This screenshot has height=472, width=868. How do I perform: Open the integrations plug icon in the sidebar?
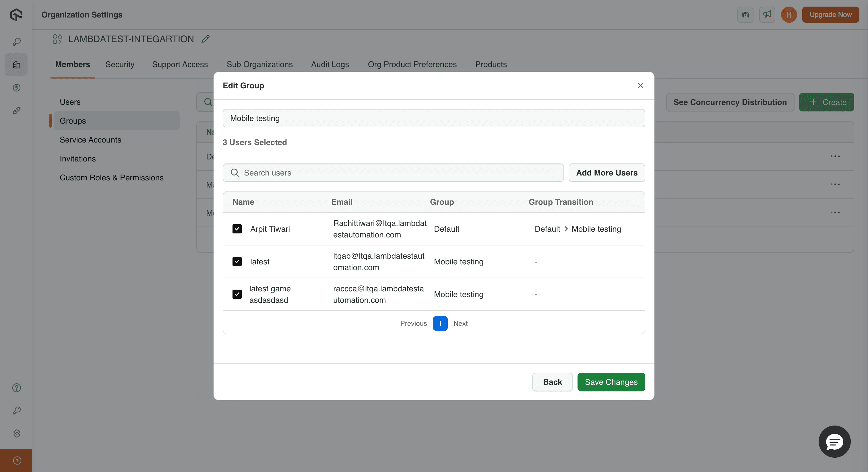(17, 110)
